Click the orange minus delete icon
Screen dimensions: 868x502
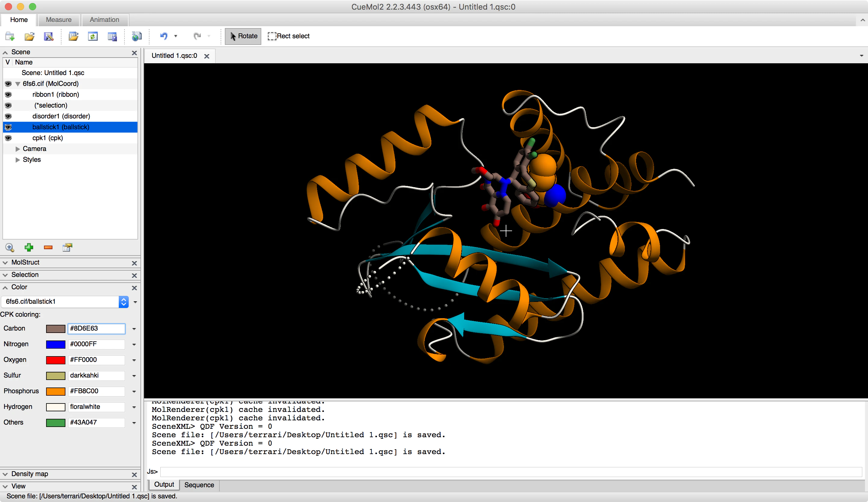[48, 247]
